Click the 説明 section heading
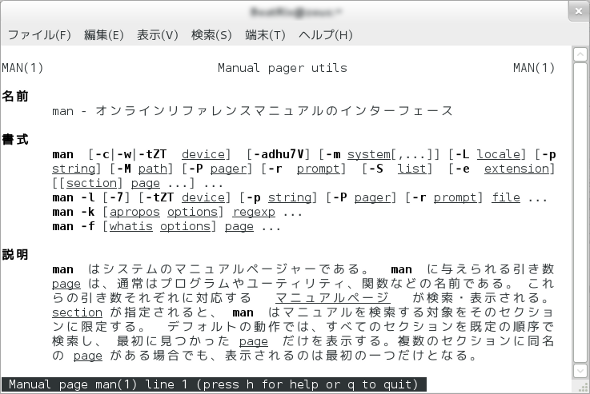This screenshot has width=590, height=394. 15,255
